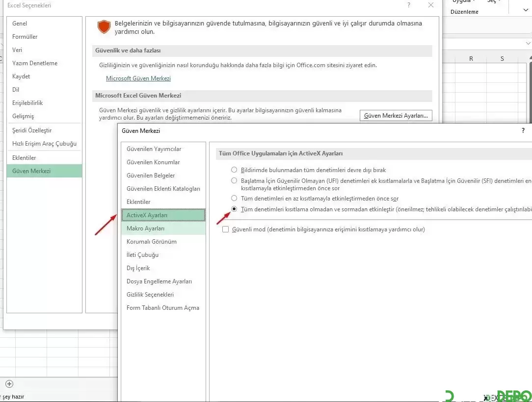532x402 pixels.
Task: Select Gelişmiş options category
Action: (44, 116)
